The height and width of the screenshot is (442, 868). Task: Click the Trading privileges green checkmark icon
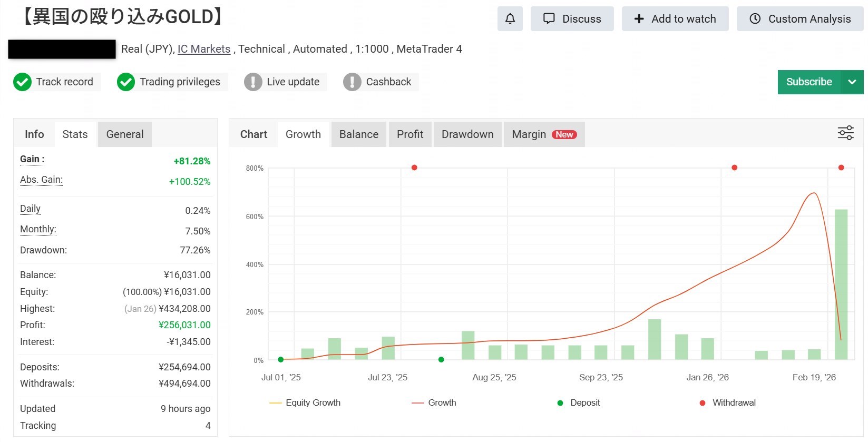pos(126,82)
